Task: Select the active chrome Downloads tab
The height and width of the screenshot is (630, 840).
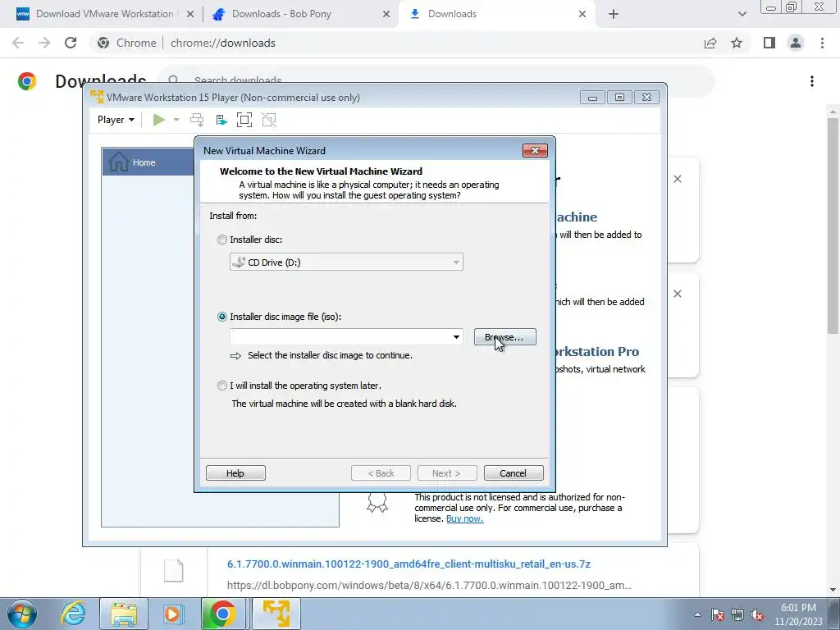Action: point(495,14)
